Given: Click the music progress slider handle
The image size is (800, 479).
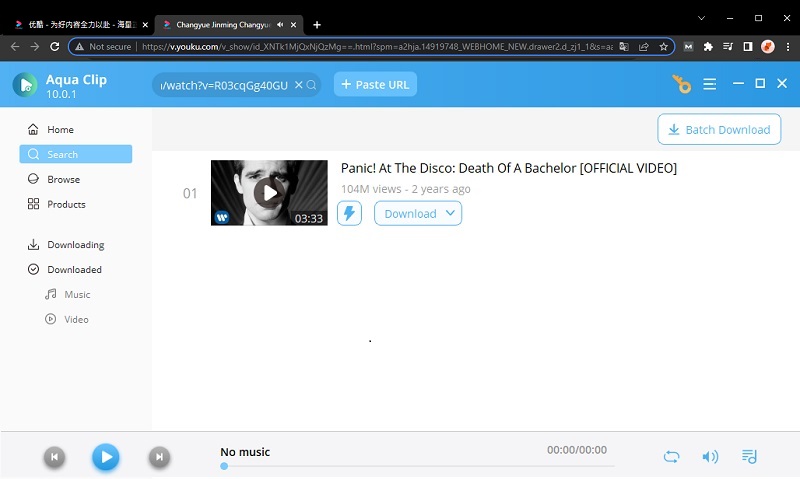Looking at the screenshot, I should point(224,466).
